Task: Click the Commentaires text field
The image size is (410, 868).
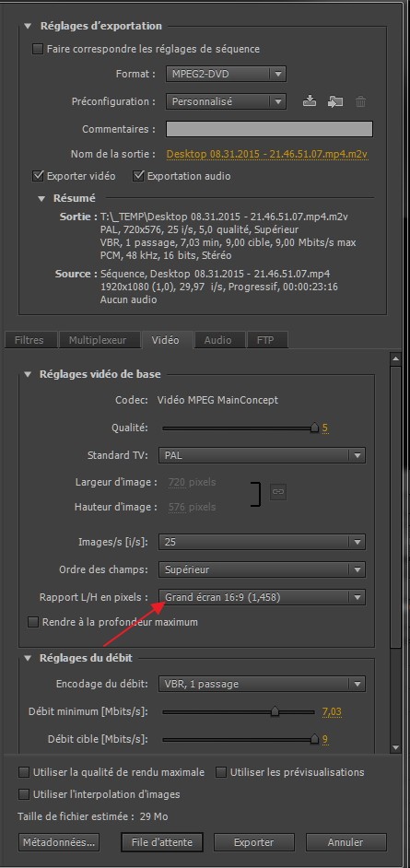Action: pos(269,129)
